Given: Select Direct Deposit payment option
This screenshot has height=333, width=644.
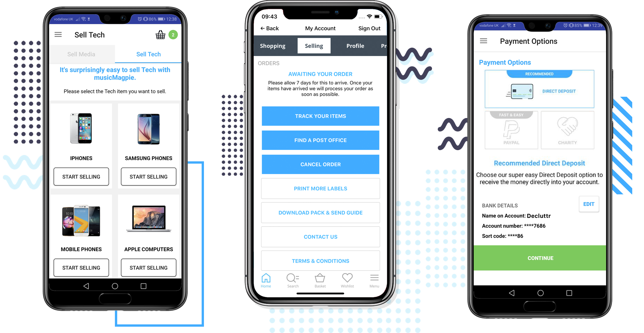Looking at the screenshot, I should point(539,91).
